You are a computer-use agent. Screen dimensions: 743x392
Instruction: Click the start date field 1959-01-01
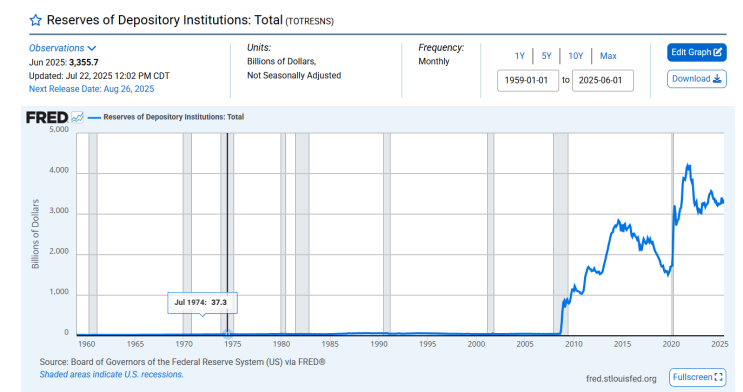[x=527, y=81]
